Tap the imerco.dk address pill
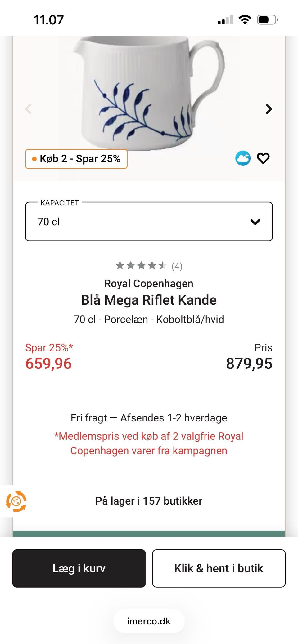 click(x=149, y=621)
